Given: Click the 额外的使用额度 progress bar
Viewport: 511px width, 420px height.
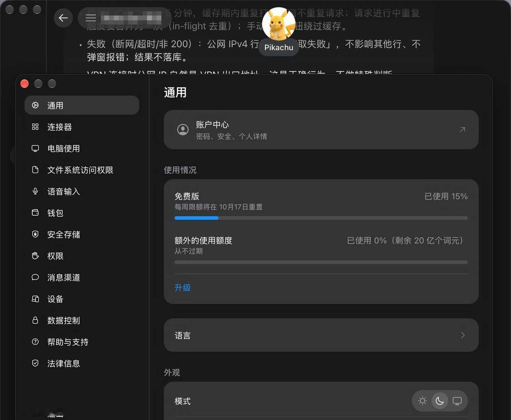Looking at the screenshot, I should (x=321, y=262).
